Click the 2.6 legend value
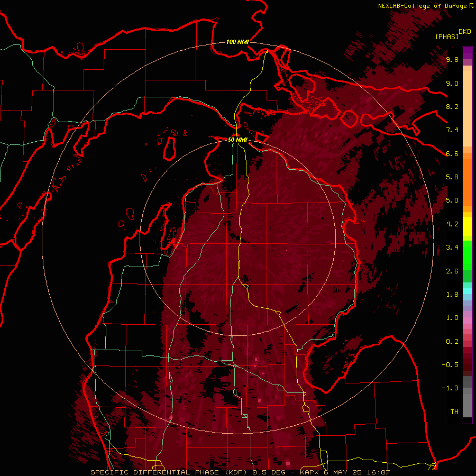 tap(452, 271)
